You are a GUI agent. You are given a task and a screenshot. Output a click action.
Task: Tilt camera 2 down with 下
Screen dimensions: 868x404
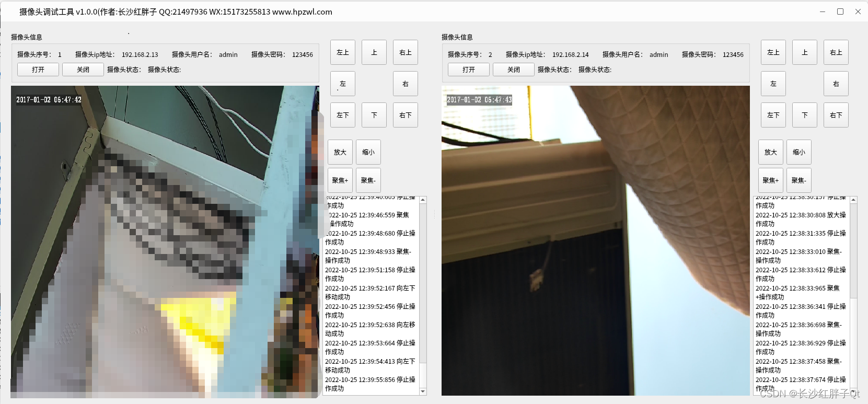click(805, 115)
